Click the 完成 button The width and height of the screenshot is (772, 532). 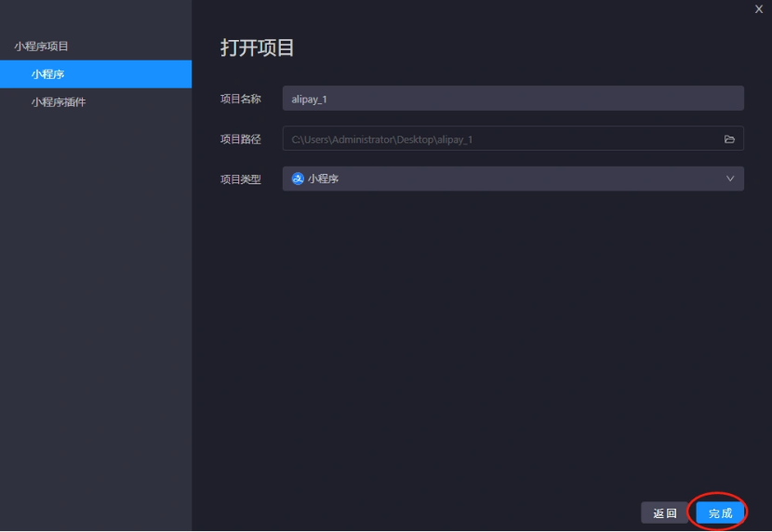[720, 512]
